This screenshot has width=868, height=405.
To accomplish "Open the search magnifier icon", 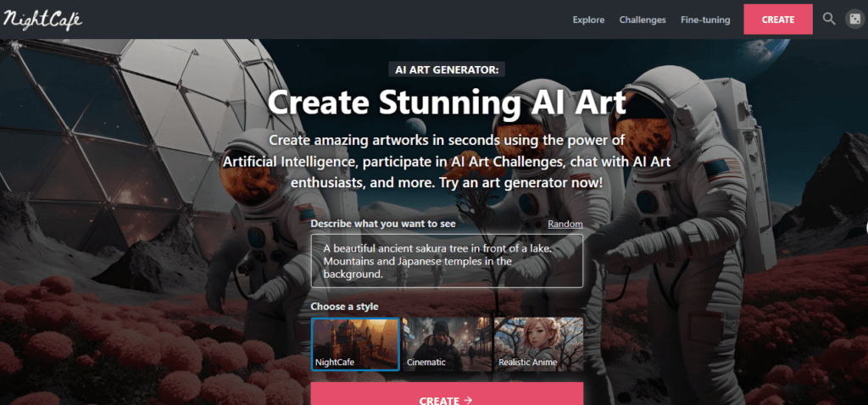I will coord(829,19).
